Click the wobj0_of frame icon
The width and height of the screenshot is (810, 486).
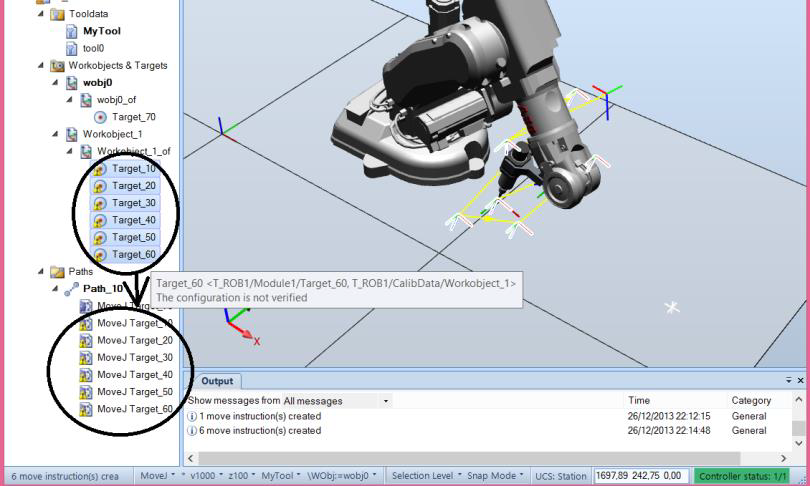(x=86, y=100)
